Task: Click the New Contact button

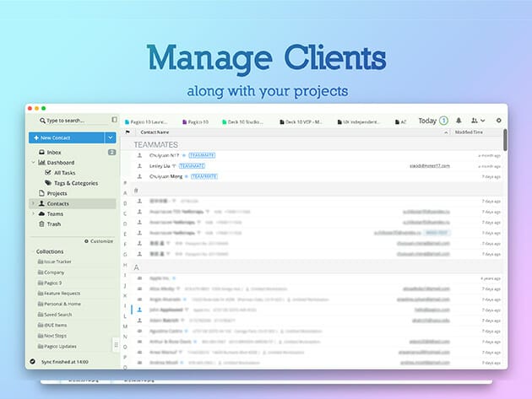Action: click(x=66, y=137)
